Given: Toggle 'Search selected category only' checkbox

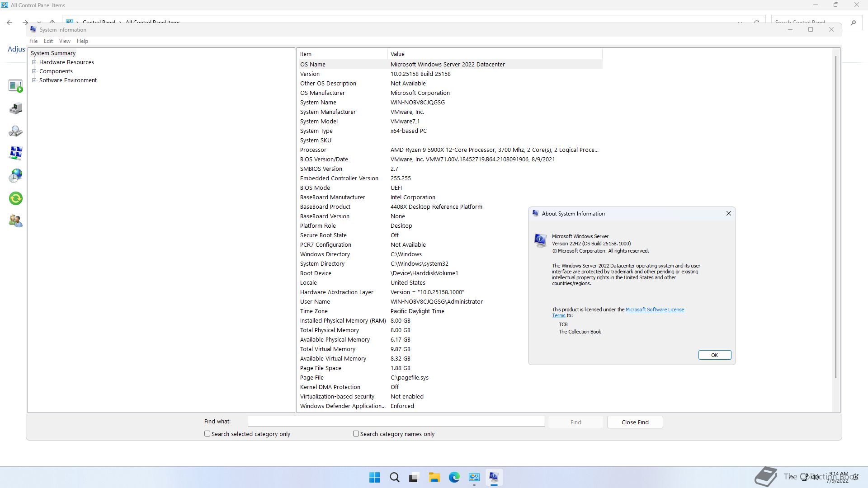Looking at the screenshot, I should [x=207, y=433].
